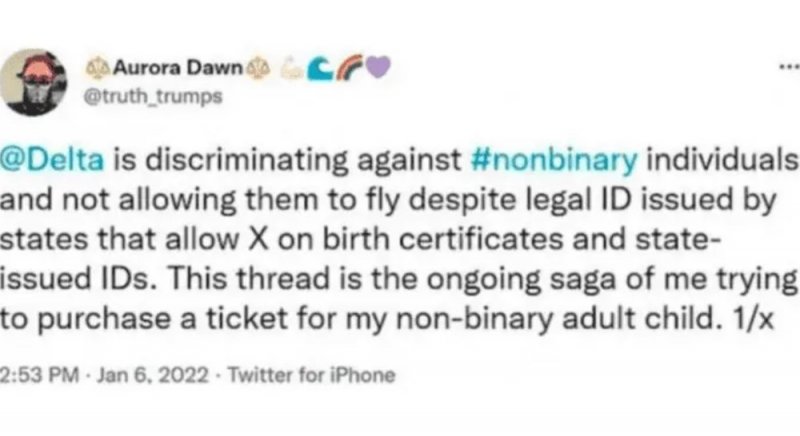Open the #nonbinary hashtag
Viewport: 800px width, 436px height.
(x=554, y=160)
